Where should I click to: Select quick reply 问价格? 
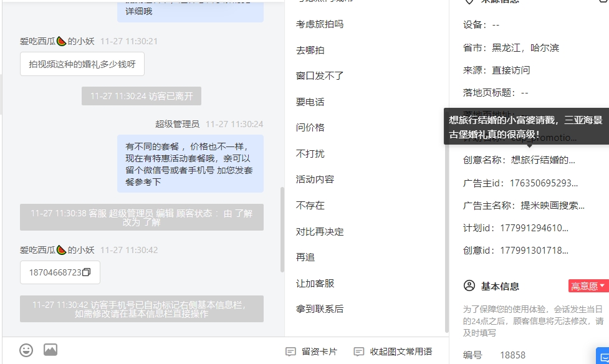click(x=310, y=127)
